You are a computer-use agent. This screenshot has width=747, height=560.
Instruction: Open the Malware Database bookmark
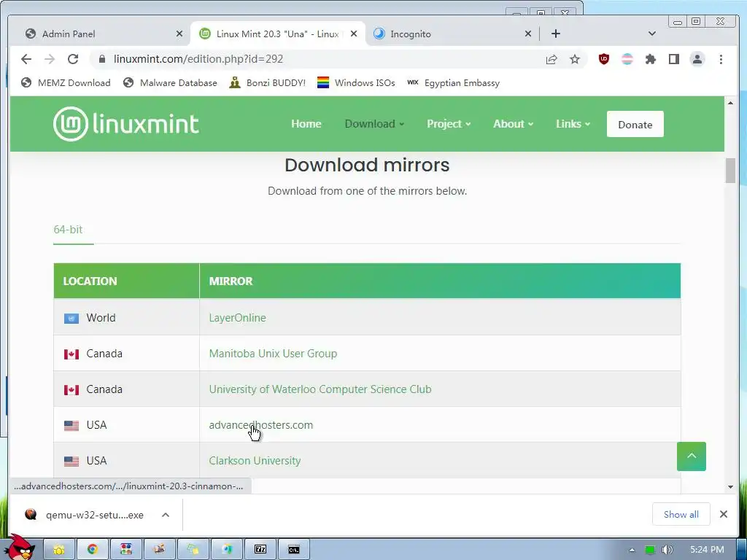coord(170,83)
